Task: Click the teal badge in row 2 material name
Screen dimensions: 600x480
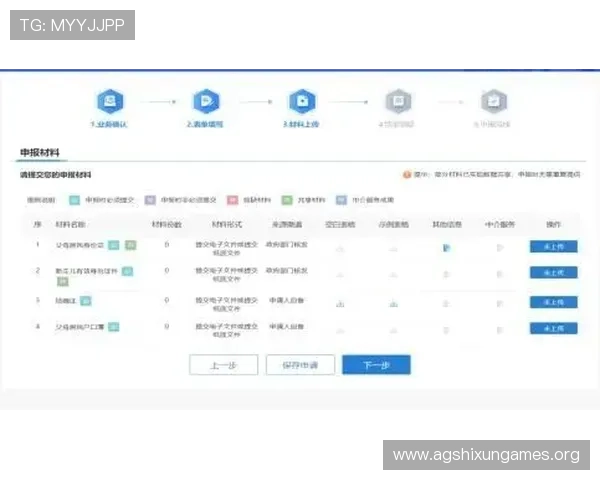Action: pyautogui.click(x=127, y=271)
